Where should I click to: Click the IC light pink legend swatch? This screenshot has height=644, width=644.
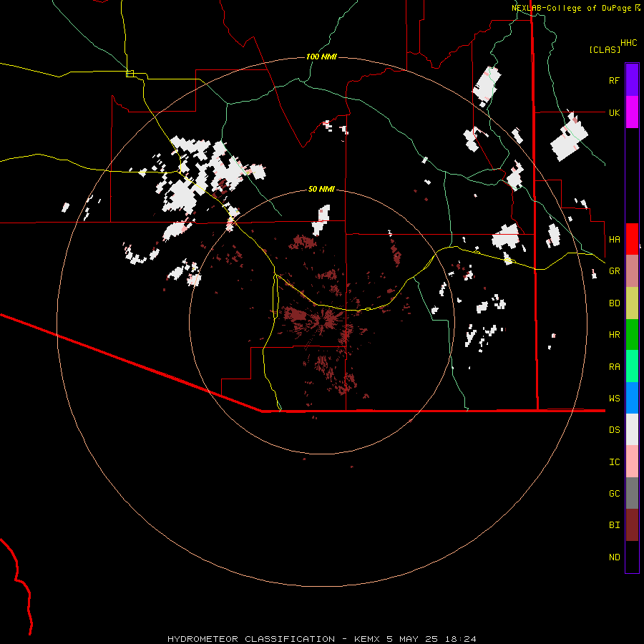[632, 462]
